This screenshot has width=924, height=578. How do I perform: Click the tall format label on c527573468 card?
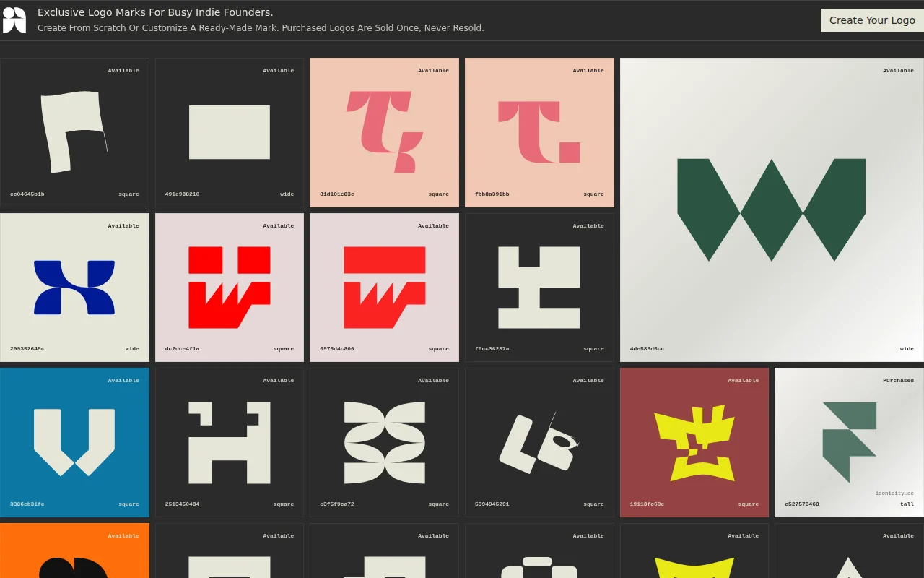coord(907,504)
